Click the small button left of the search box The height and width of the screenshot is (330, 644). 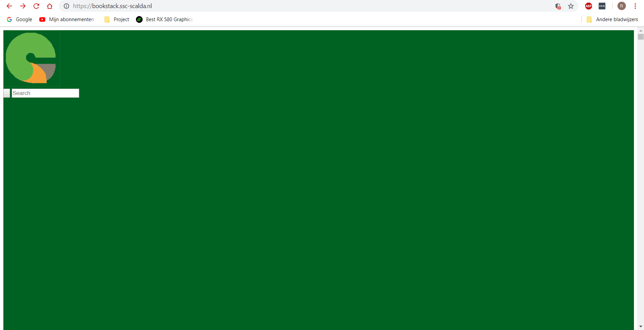point(6,93)
